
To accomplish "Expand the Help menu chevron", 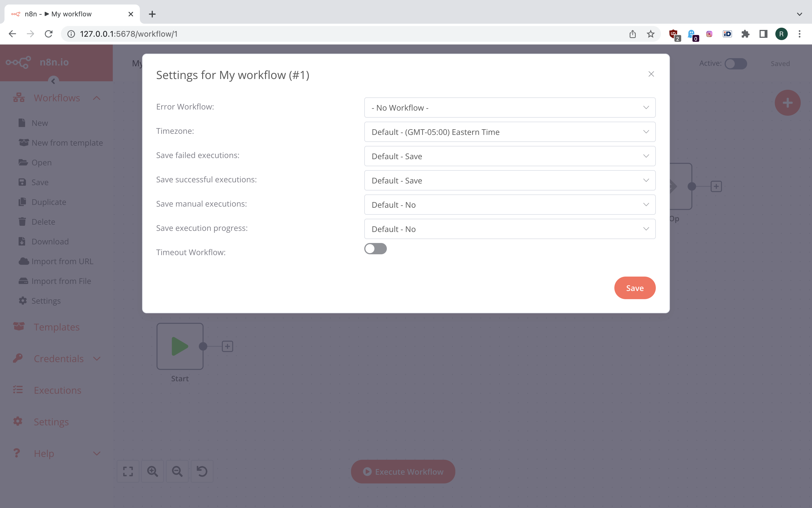I will pos(97,453).
